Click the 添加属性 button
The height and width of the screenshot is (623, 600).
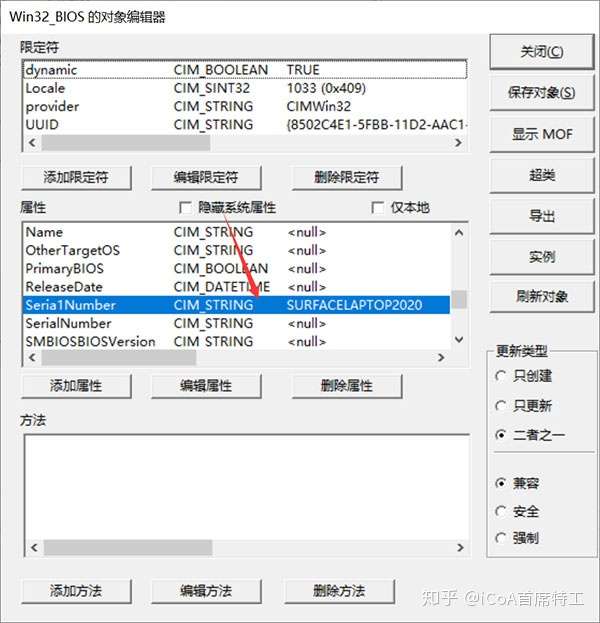[x=76, y=385]
